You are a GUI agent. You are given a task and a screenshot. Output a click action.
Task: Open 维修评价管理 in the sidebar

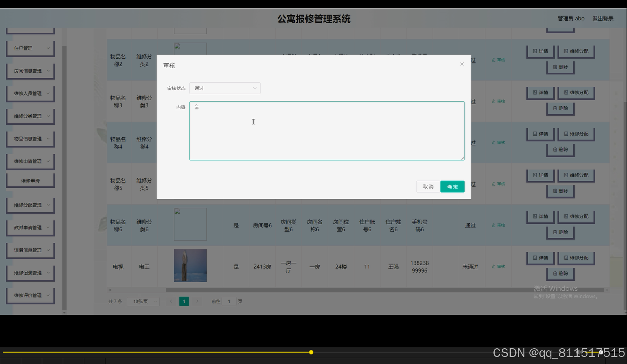30,295
